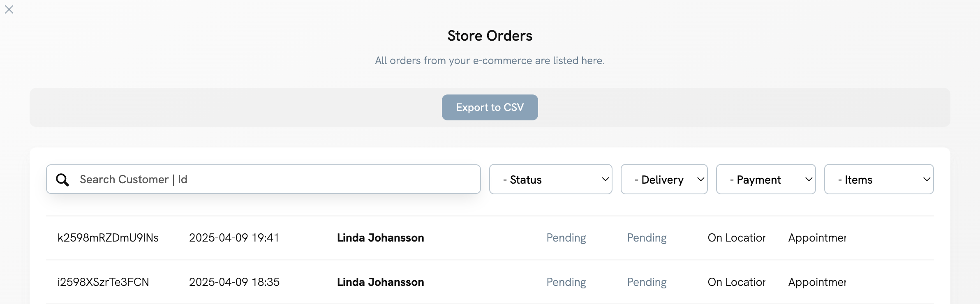
Task: Open the Status filter dropdown
Action: click(550, 180)
